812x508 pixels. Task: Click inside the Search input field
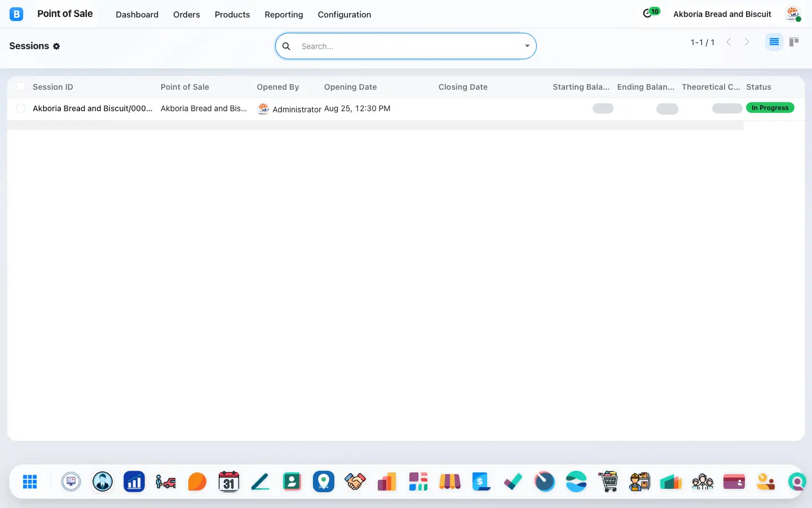click(x=409, y=46)
